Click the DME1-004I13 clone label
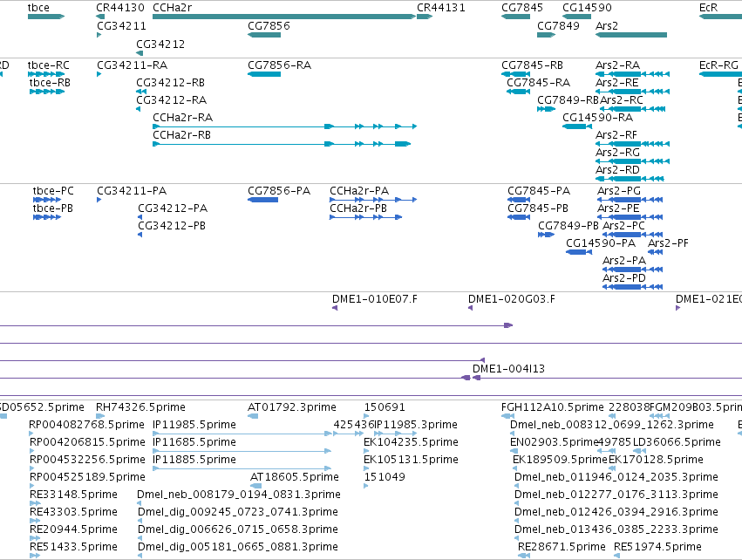The image size is (742, 560). coord(508,369)
